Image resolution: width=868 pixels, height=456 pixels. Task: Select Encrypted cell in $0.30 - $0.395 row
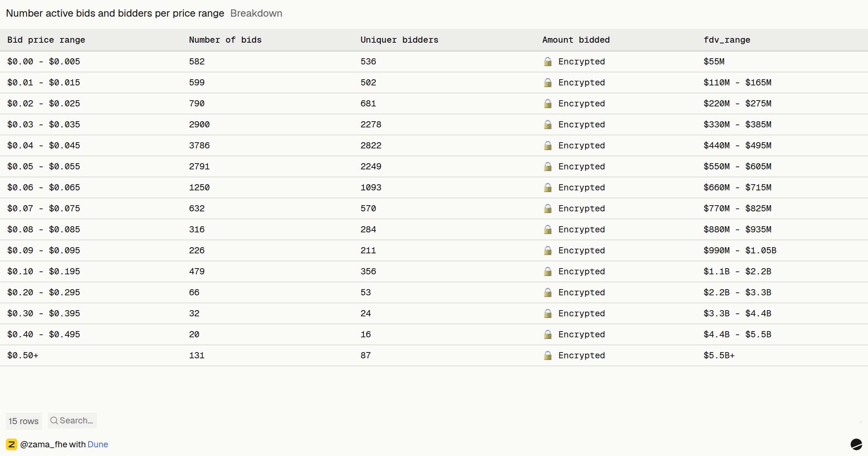(574, 313)
